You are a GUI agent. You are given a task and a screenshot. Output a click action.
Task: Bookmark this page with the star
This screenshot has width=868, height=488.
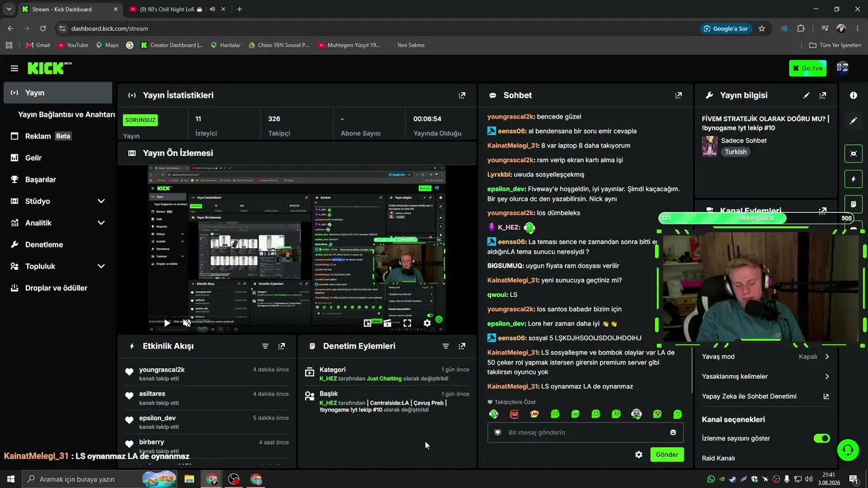[x=762, y=28]
